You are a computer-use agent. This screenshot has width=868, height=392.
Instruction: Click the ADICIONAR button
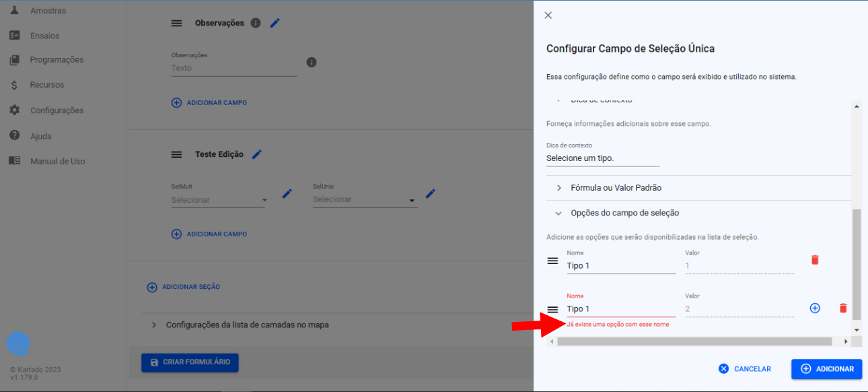pos(826,369)
